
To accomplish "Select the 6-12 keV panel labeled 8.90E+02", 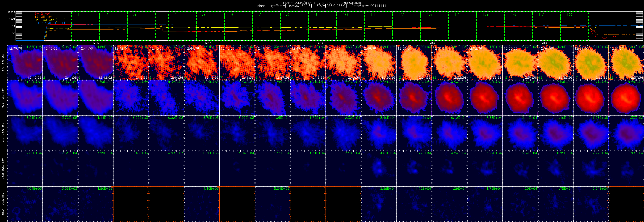I will (131, 98).
